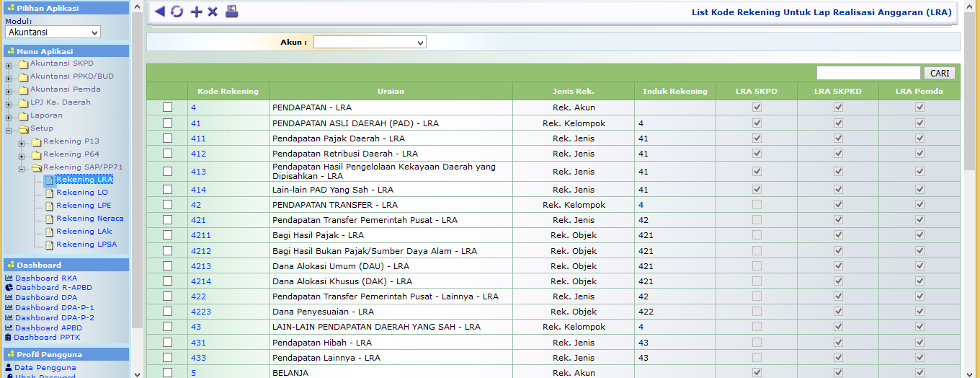This screenshot has height=378, width=980.
Task: Click the Data Pengguna user icon
Action: click(x=9, y=368)
